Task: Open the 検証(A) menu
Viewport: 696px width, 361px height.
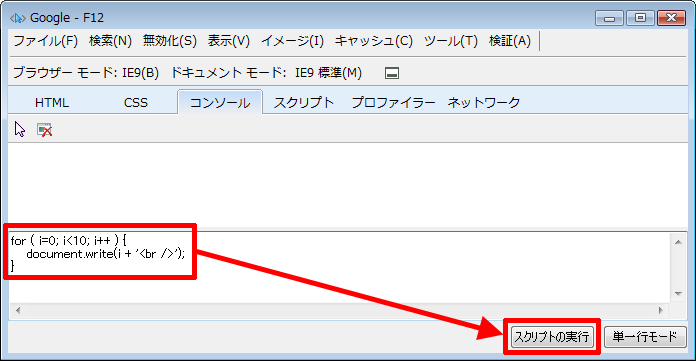Action: pyautogui.click(x=510, y=41)
